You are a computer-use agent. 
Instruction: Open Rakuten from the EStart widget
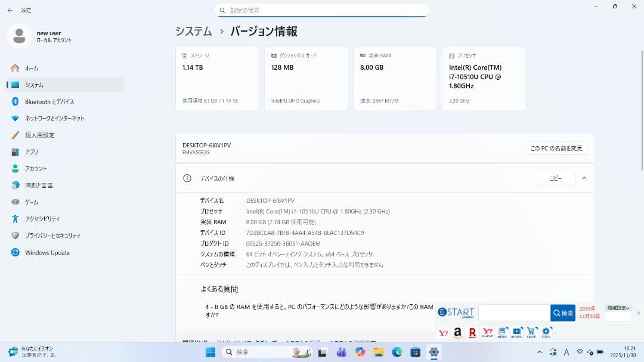472,332
